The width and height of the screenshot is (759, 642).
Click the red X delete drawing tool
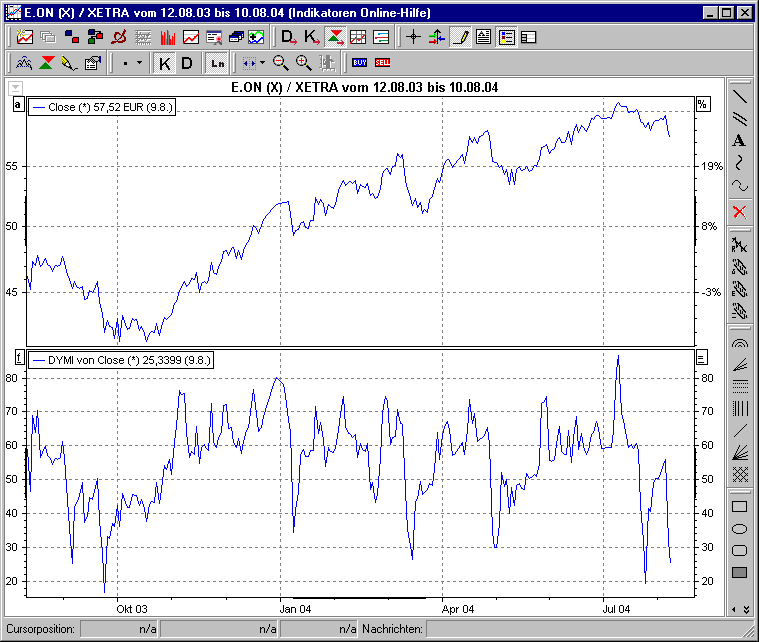point(739,211)
